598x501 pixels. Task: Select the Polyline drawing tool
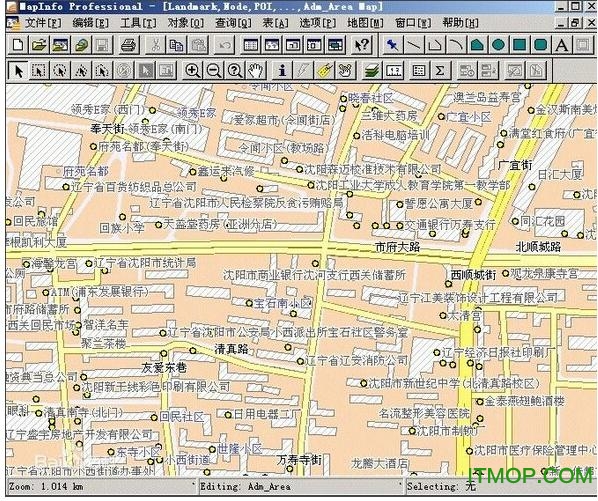point(435,45)
